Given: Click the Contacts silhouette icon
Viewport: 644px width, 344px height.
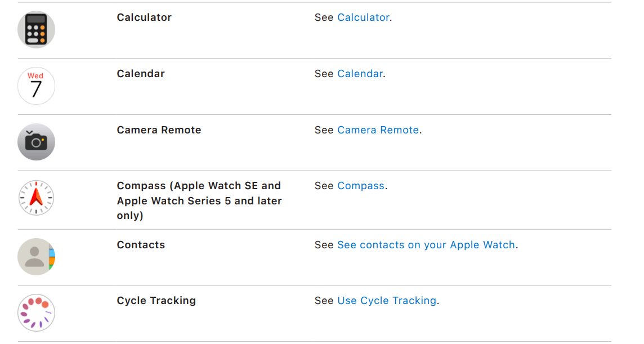Looking at the screenshot, I should [36, 257].
